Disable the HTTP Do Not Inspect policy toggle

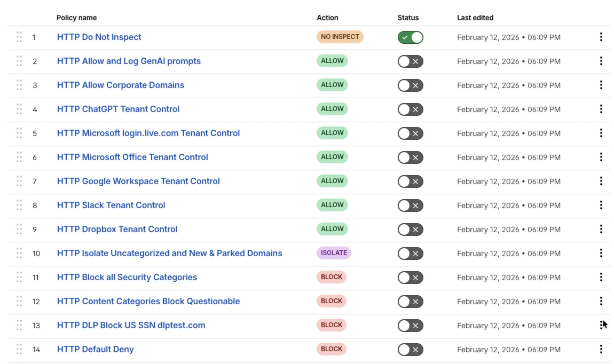click(410, 37)
